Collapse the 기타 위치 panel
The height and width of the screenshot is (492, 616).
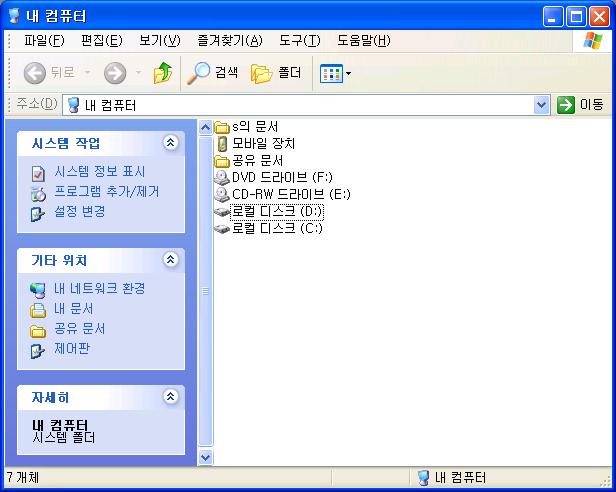click(170, 259)
